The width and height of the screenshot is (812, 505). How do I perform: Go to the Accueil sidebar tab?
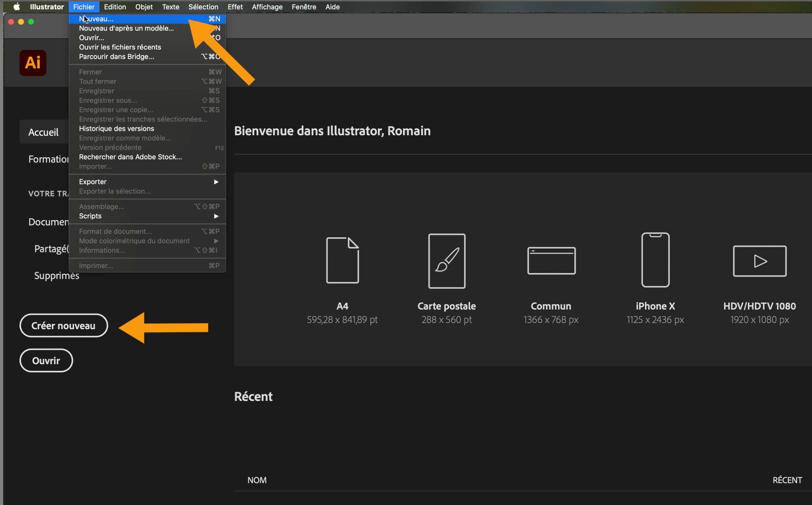click(x=43, y=132)
